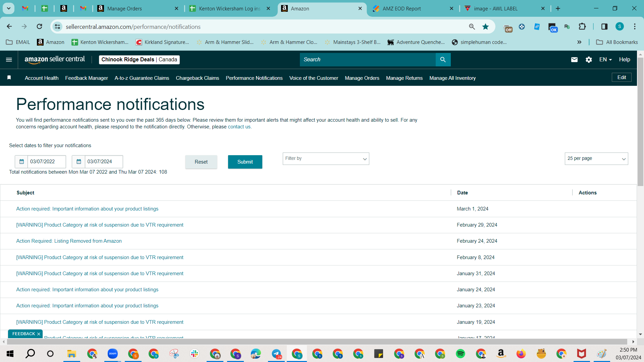Follow the contact us link
The height and width of the screenshot is (362, 644).
tap(239, 127)
